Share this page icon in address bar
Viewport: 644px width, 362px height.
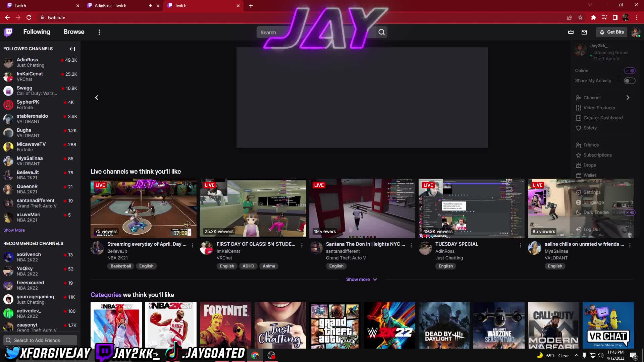(570, 17)
